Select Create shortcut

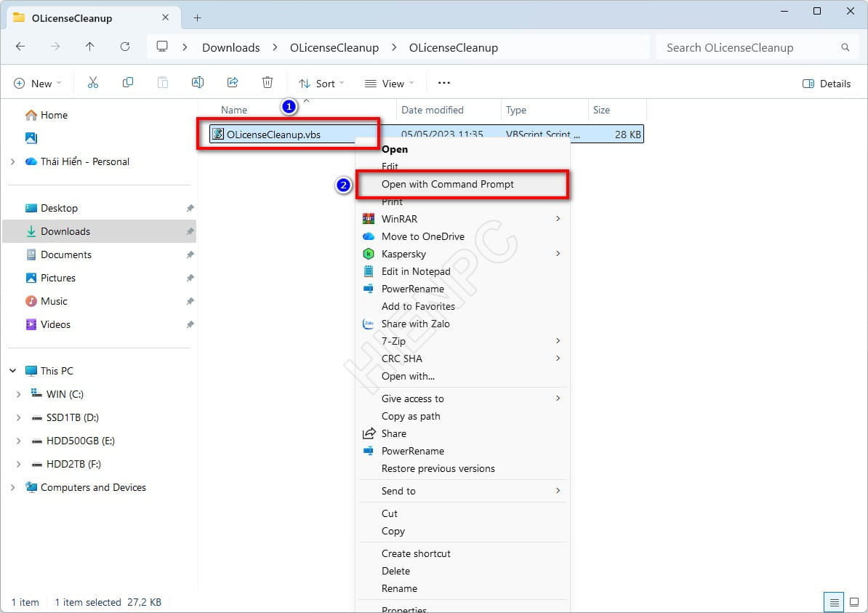pyautogui.click(x=462, y=553)
